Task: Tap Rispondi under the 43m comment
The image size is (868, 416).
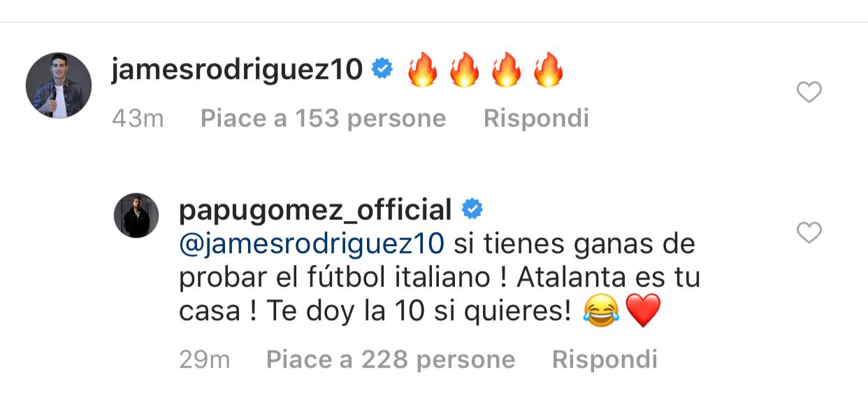Action: [x=536, y=118]
